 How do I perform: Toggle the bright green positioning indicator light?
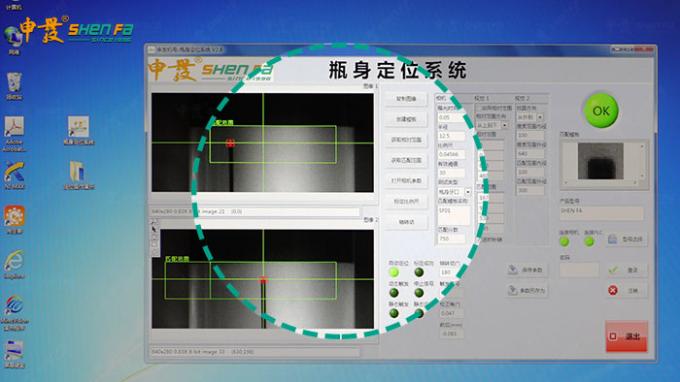tap(394, 272)
